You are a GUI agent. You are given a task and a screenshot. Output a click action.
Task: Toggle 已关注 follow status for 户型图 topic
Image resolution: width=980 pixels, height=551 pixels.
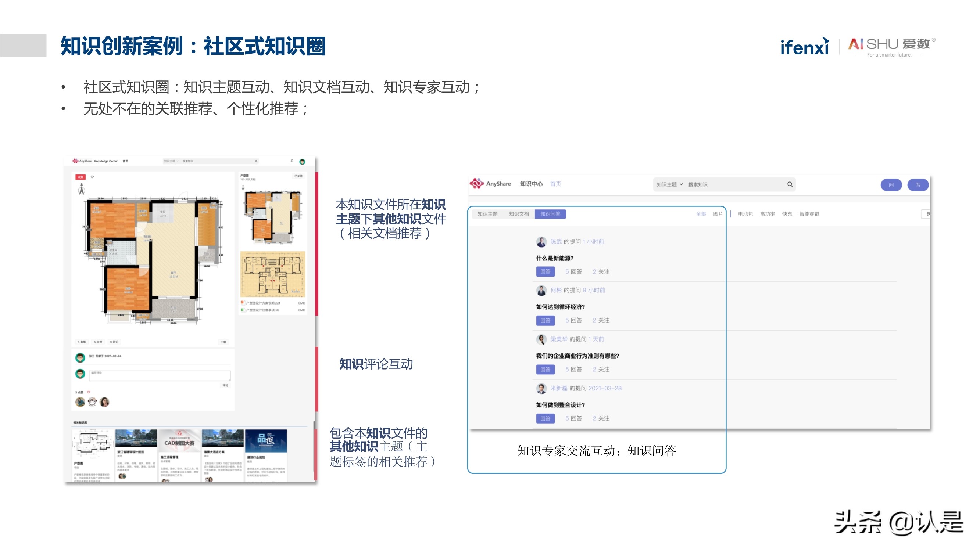tap(298, 176)
